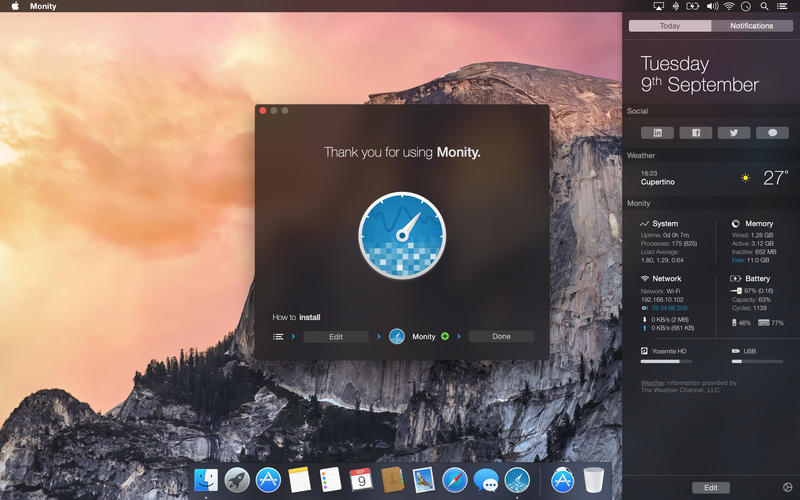
Task: Click the Wi-Fi icon in menu bar
Action: click(729, 6)
